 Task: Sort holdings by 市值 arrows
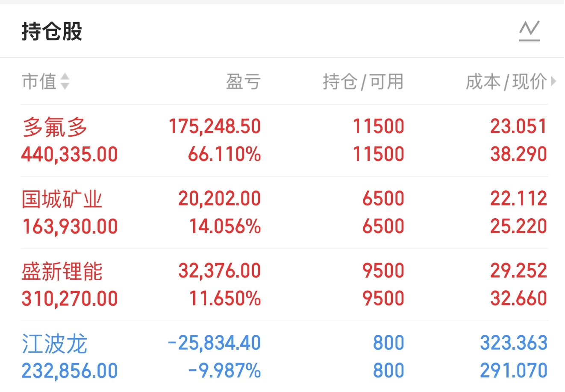[65, 81]
